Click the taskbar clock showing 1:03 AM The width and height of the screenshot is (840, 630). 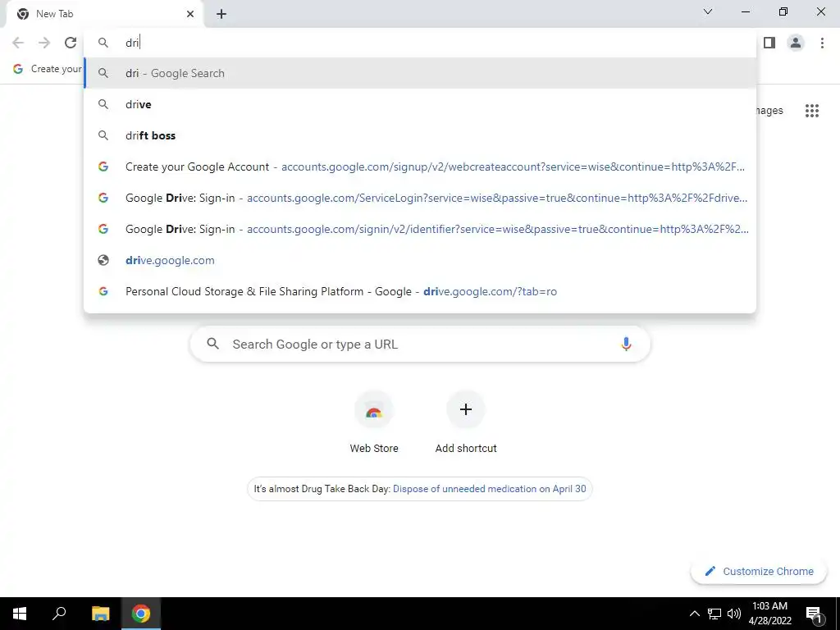pyautogui.click(x=769, y=614)
